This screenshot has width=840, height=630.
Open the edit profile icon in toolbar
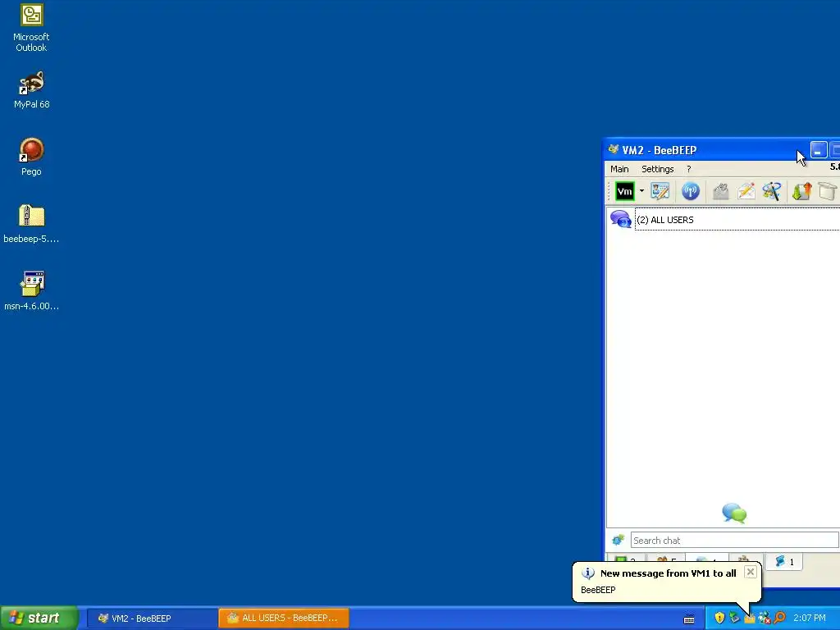pos(660,191)
